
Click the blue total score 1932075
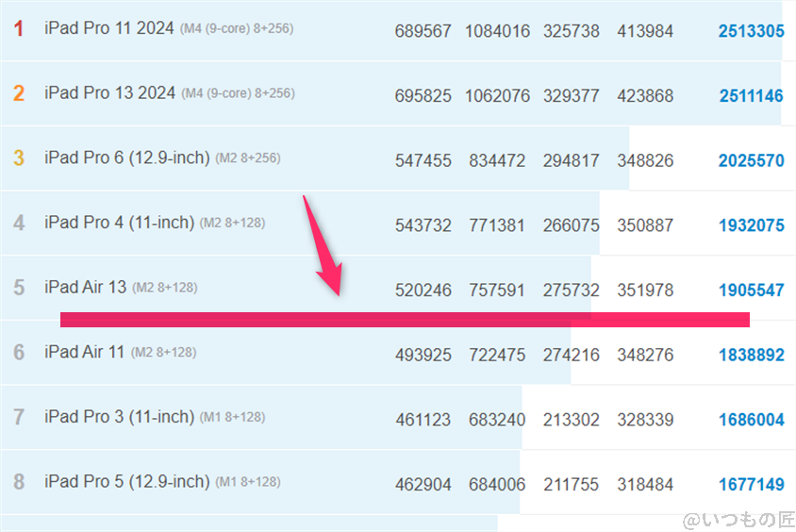click(x=751, y=224)
